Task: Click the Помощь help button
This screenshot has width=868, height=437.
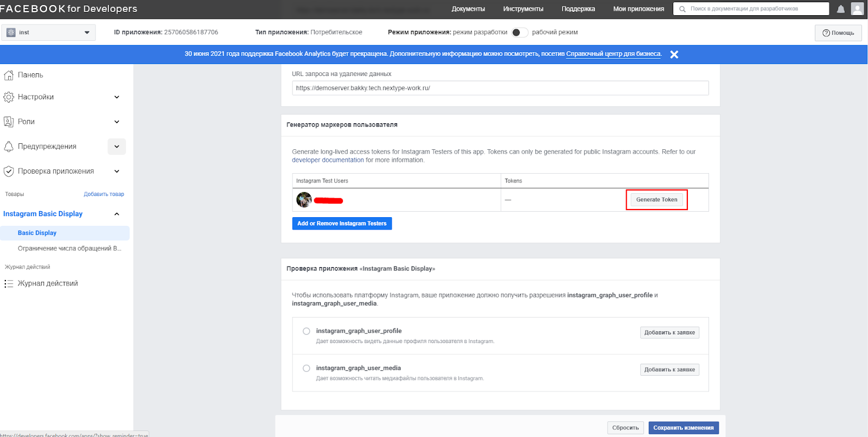Action: point(838,33)
